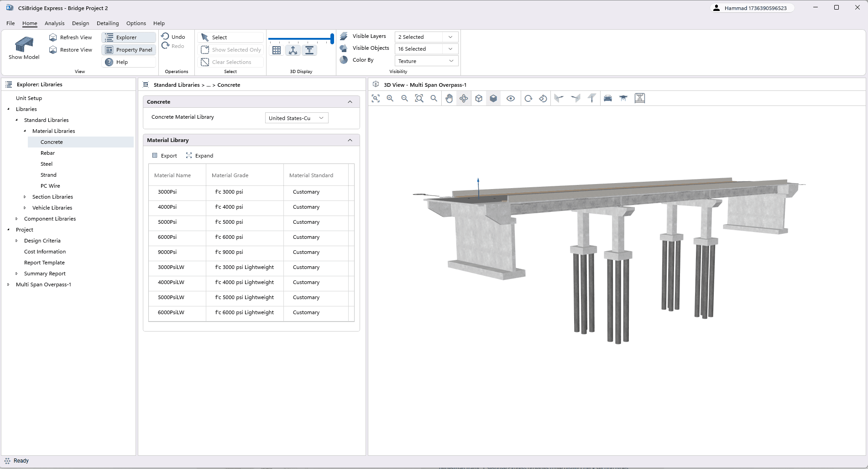Click the 3D Display transparency slider handle

[x=332, y=38]
